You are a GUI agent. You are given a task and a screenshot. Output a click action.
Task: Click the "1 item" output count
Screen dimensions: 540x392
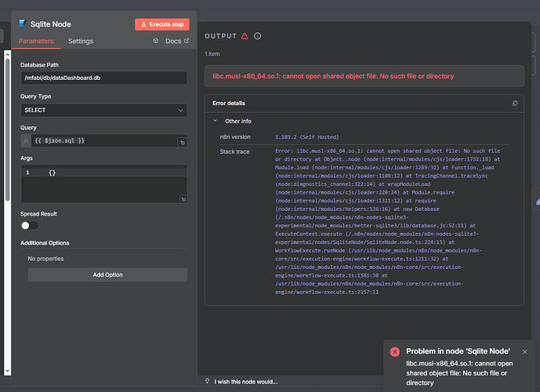pyautogui.click(x=212, y=54)
